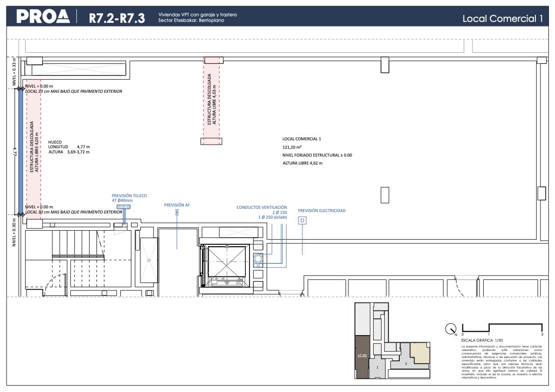Click the PROA logo in header
The image size is (555, 392).
click(x=43, y=16)
